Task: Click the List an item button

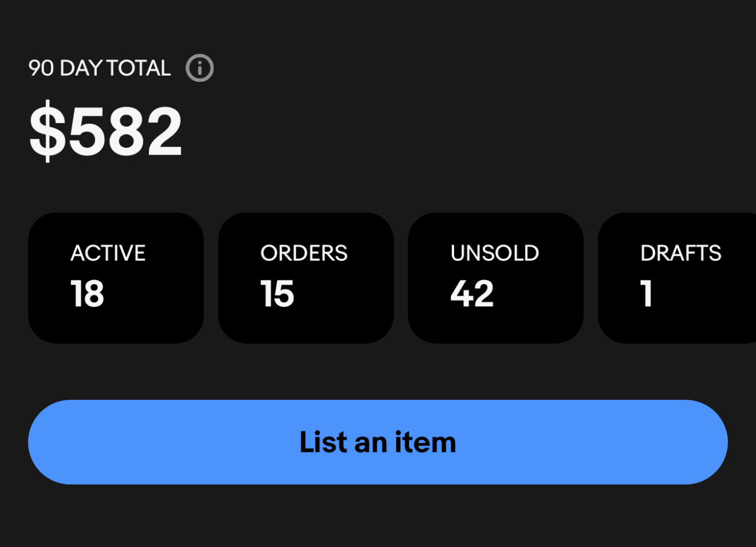Action: pyautogui.click(x=378, y=442)
